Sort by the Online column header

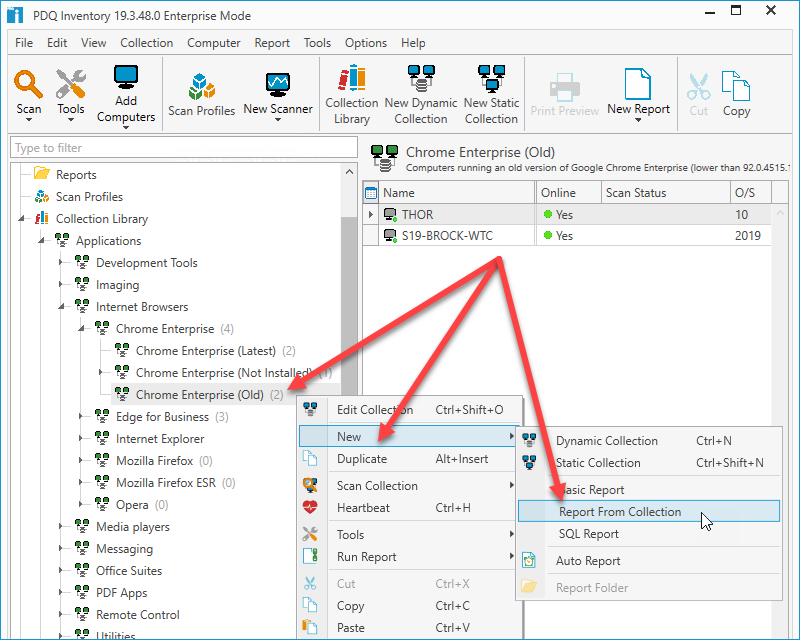click(x=568, y=193)
